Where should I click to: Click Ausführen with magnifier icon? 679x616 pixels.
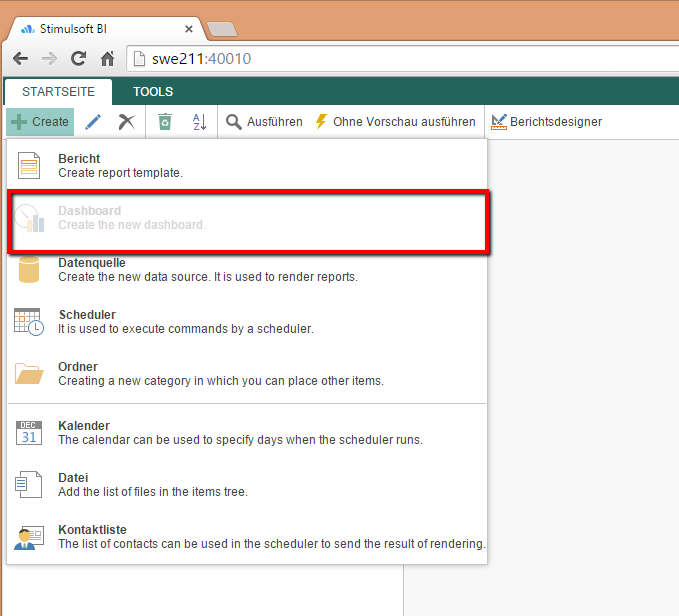click(x=264, y=122)
